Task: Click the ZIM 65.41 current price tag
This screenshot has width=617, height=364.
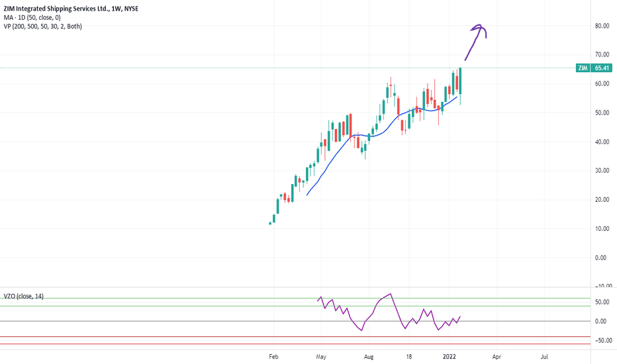Action: [x=594, y=68]
